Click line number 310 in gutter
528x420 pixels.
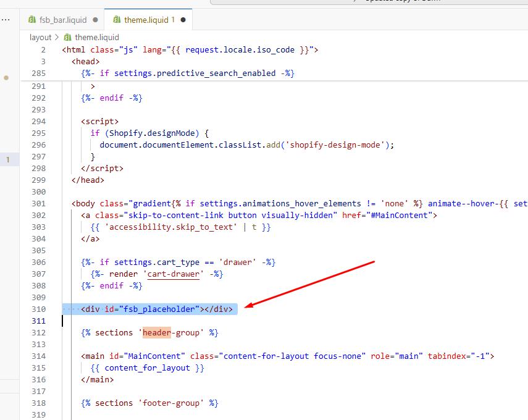click(39, 309)
